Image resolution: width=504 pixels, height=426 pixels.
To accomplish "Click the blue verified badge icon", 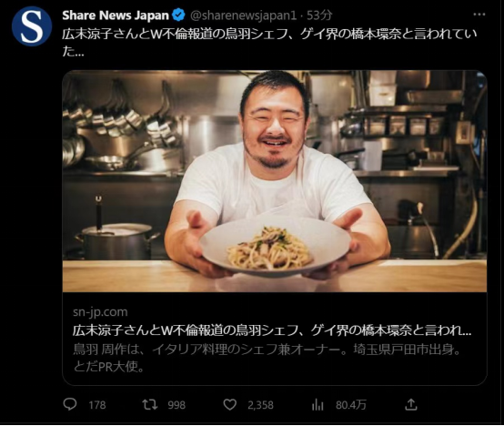I will [178, 15].
